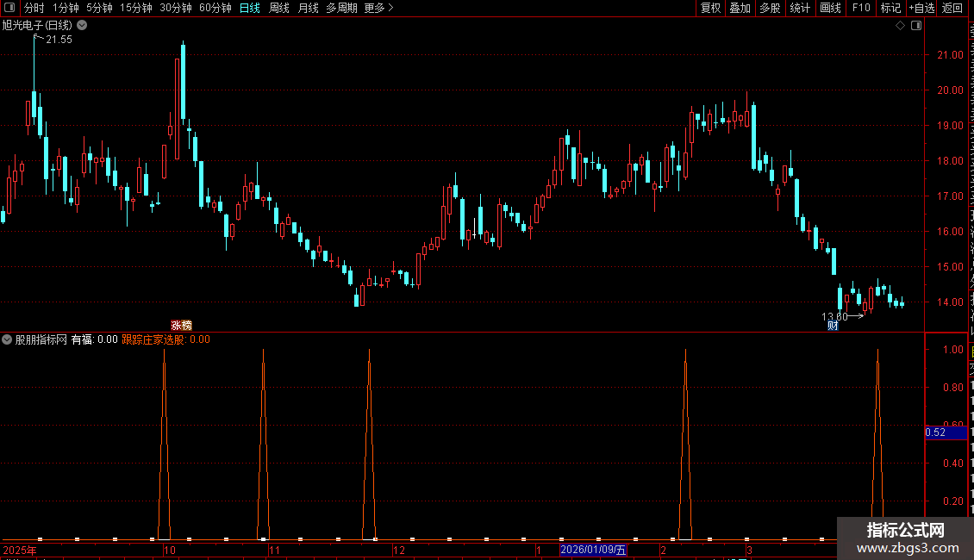Image resolution: width=974 pixels, height=560 pixels.
Task: Switch to 周线 weekly chart
Action: point(279,8)
